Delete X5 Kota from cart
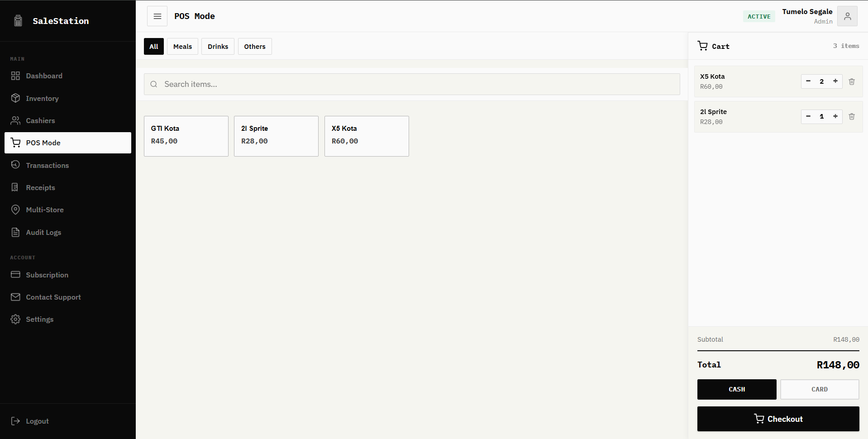The width and height of the screenshot is (868, 439). point(852,81)
